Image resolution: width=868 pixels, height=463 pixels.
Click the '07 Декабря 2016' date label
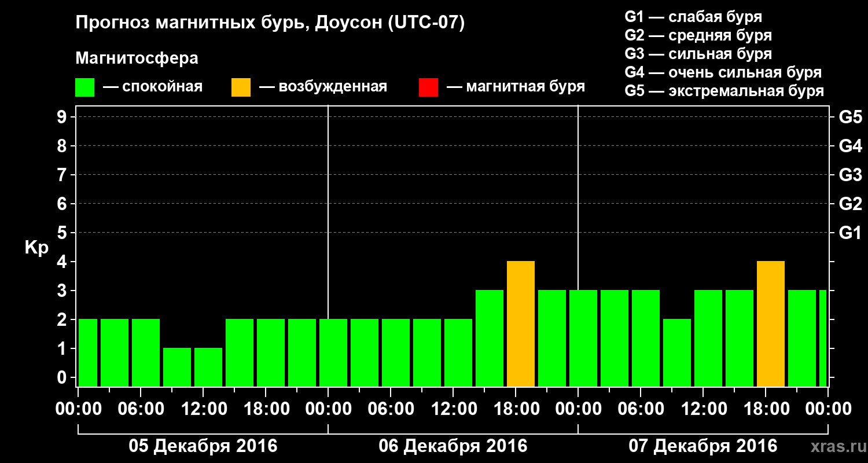tap(703, 446)
